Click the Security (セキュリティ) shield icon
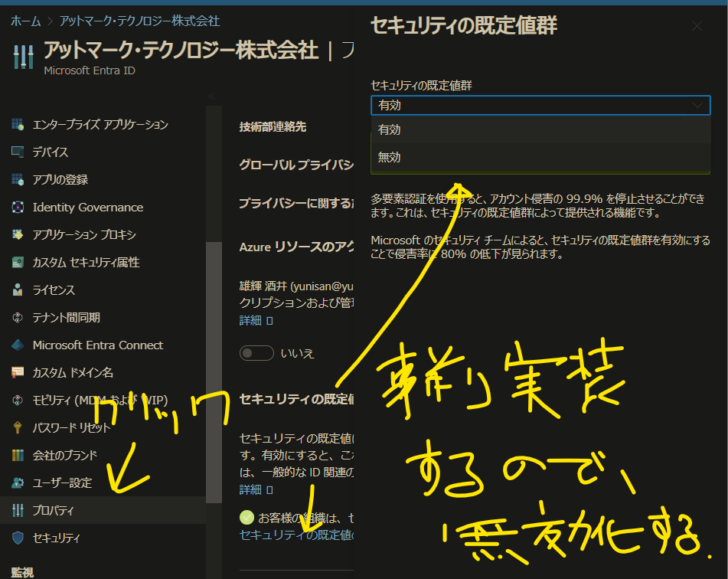This screenshot has height=579, width=728. tap(18, 538)
